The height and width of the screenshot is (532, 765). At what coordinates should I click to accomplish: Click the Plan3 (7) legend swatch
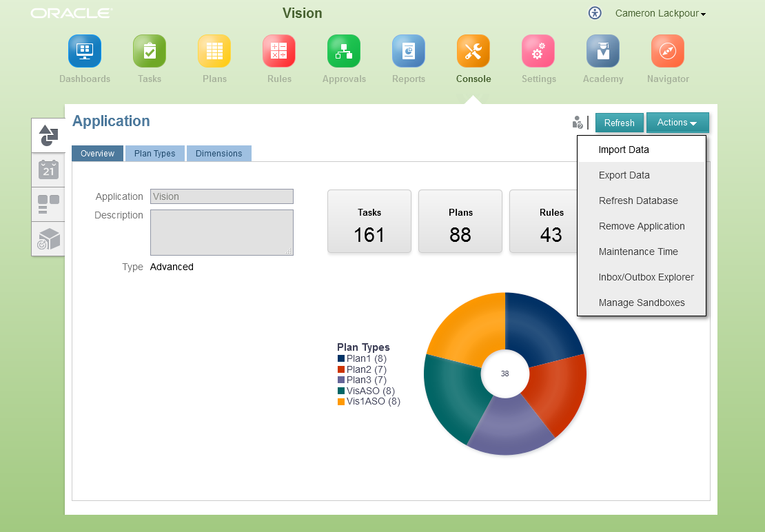341,380
